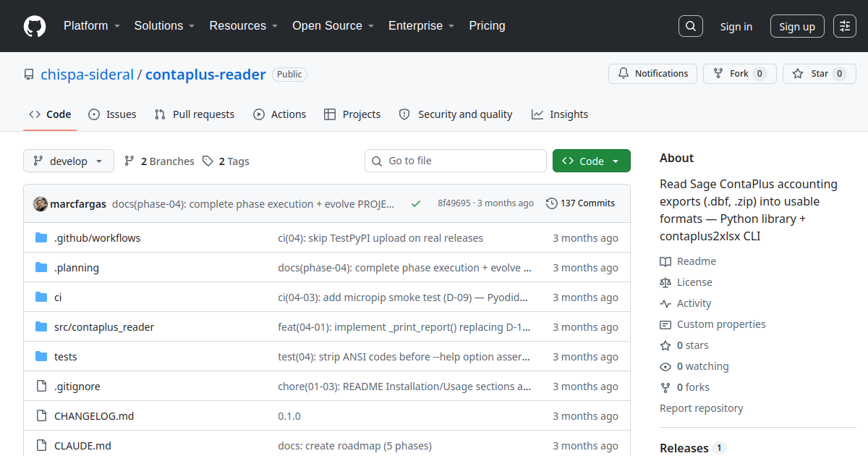The image size is (868, 456).
Task: Open the Pull requests tab
Action: click(x=195, y=114)
